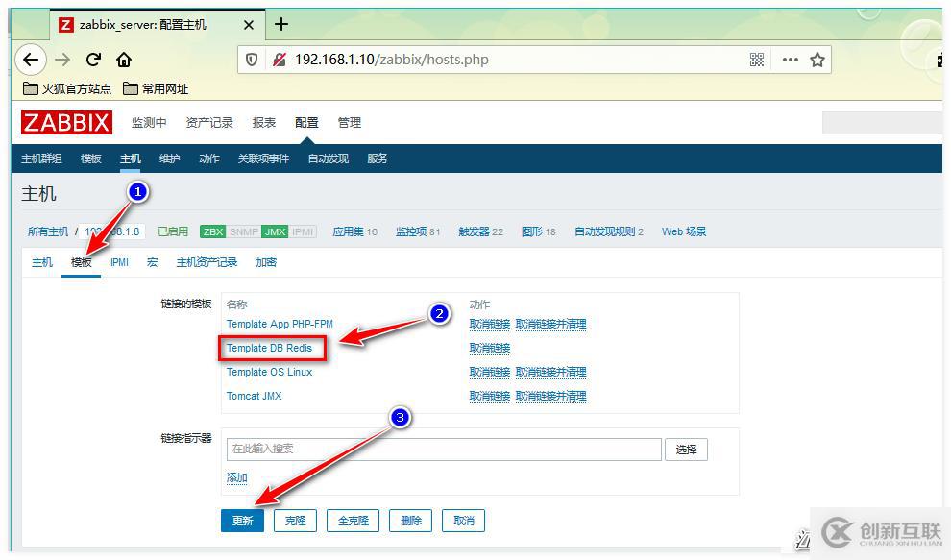Image resolution: width=951 pixels, height=560 pixels.
Task: Bookmark this page using the star icon
Action: point(817,60)
